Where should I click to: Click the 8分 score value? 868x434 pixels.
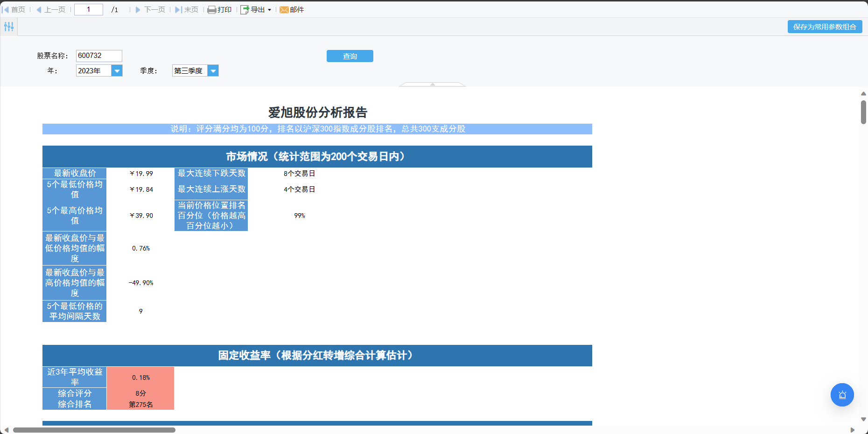(141, 393)
